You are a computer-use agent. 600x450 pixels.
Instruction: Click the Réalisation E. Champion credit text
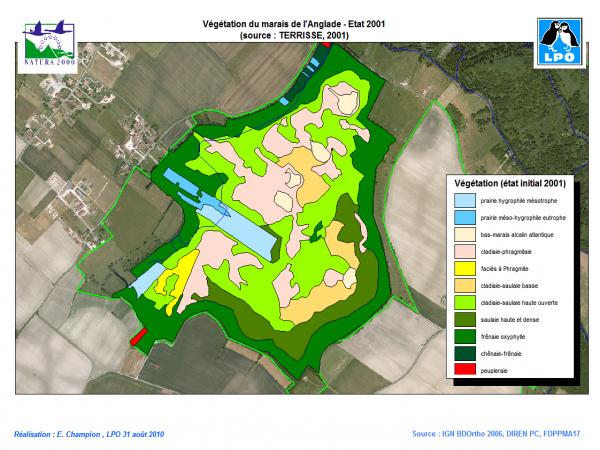click(x=89, y=434)
